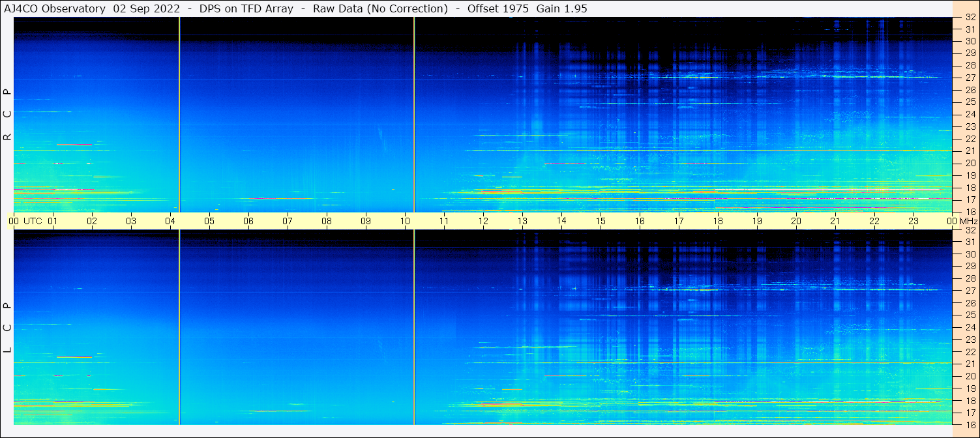This screenshot has width=980, height=438.
Task: Click the pink vertical marker after 10 in RCP panel
Action: [x=414, y=115]
